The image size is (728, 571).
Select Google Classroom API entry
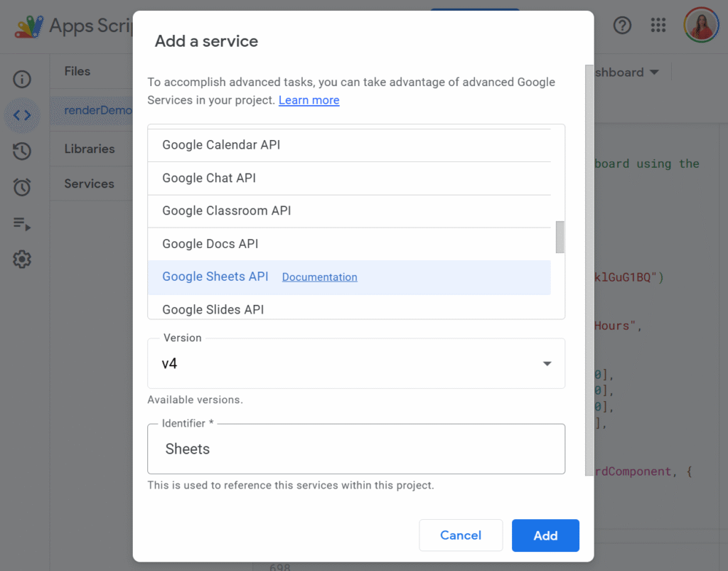click(x=226, y=210)
